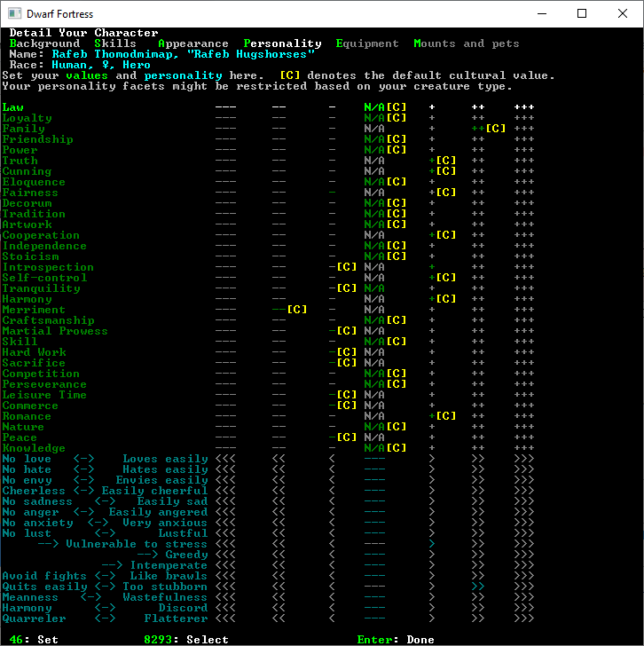Viewport: 644px width, 646px height.
Task: Select +[C] for Self-control
Action: coord(443,278)
